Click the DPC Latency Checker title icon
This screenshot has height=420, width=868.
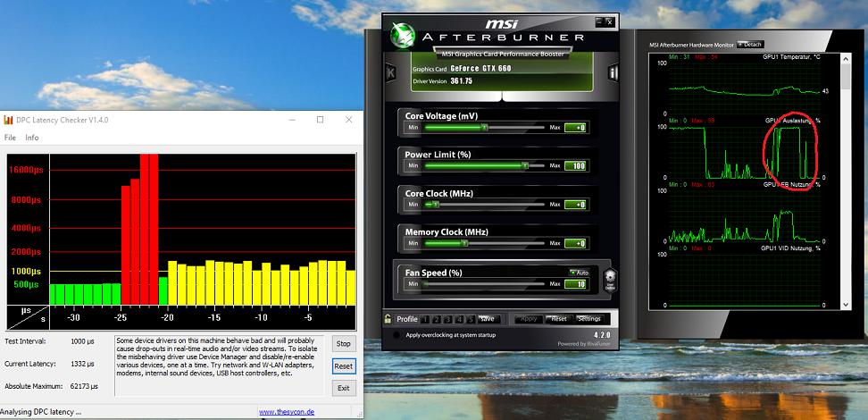8,120
